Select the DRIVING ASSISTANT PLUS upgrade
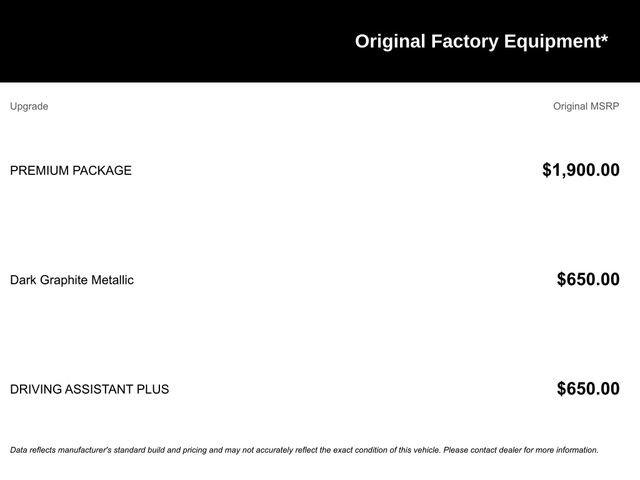640x480 pixels. tap(89, 389)
